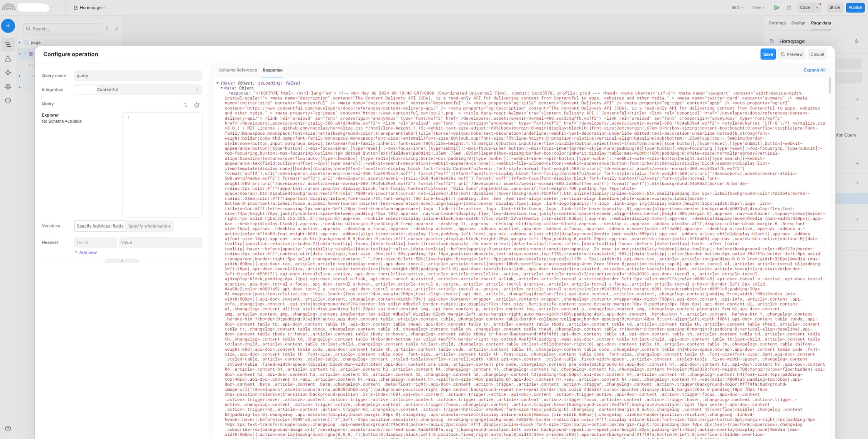Open the 88% zoom level dropdown
Screen dimensions: 868x439
[x=737, y=8]
